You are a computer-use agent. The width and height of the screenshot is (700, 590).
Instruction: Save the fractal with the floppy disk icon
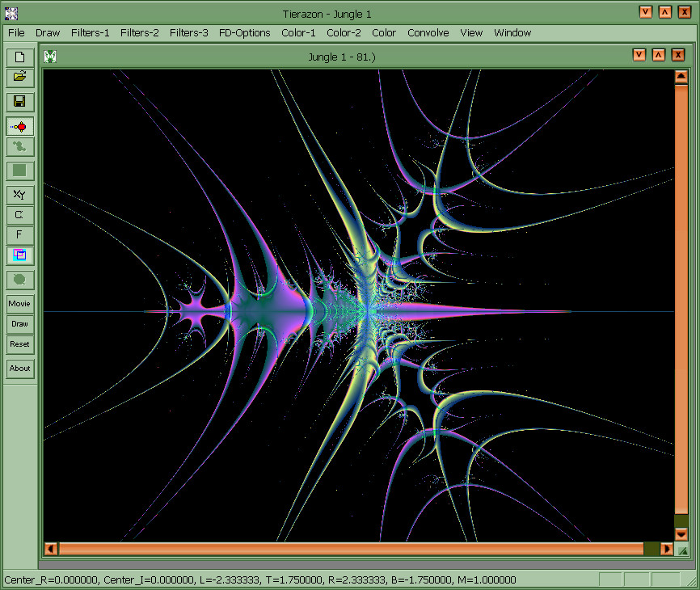click(20, 102)
